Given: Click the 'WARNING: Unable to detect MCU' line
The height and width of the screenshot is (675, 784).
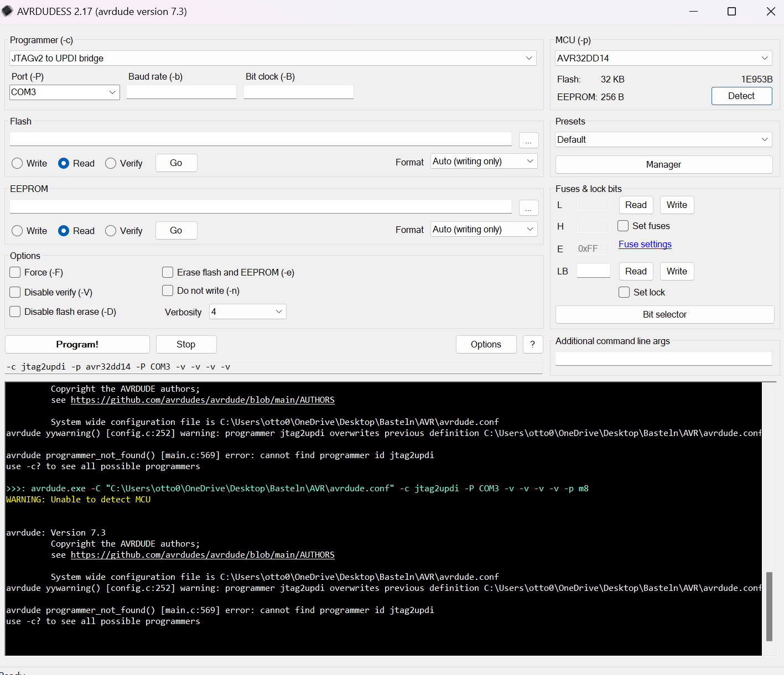Looking at the screenshot, I should pos(78,499).
